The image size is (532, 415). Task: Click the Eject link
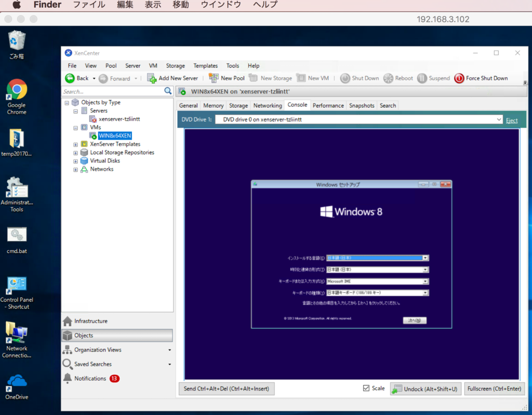[512, 120]
